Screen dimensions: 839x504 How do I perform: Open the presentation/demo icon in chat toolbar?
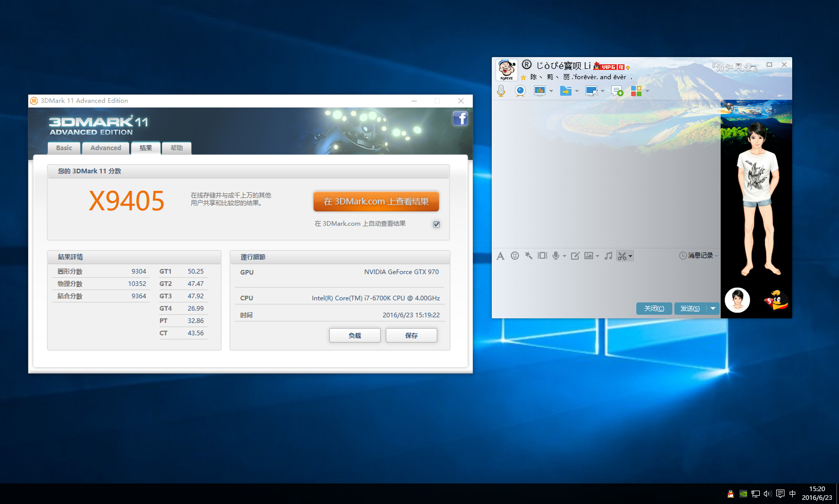(x=540, y=91)
